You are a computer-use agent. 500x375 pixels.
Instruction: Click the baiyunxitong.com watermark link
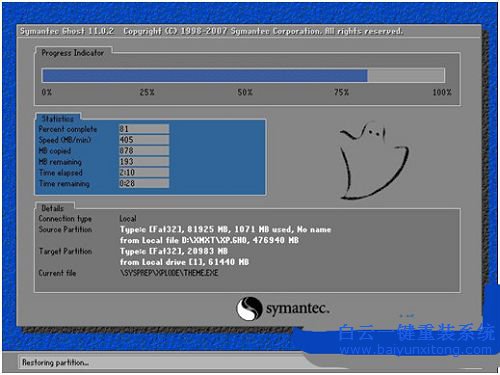pyautogui.click(x=416, y=350)
